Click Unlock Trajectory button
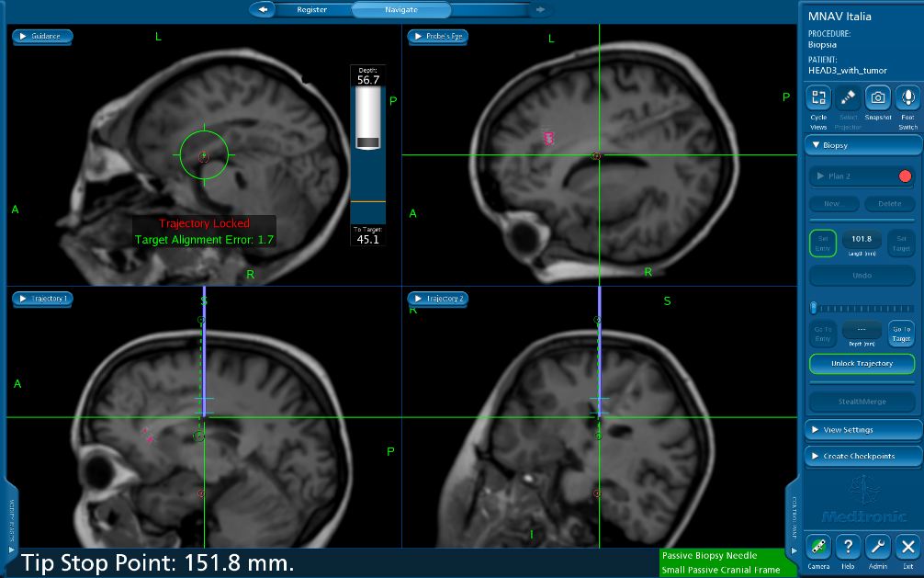 click(862, 363)
